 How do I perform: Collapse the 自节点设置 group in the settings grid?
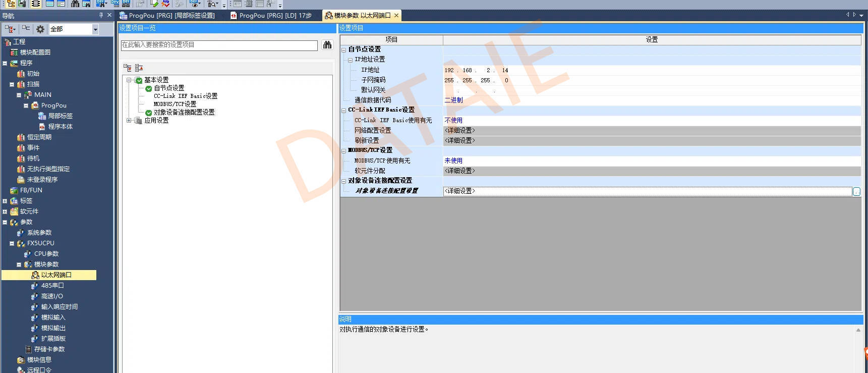[x=344, y=49]
